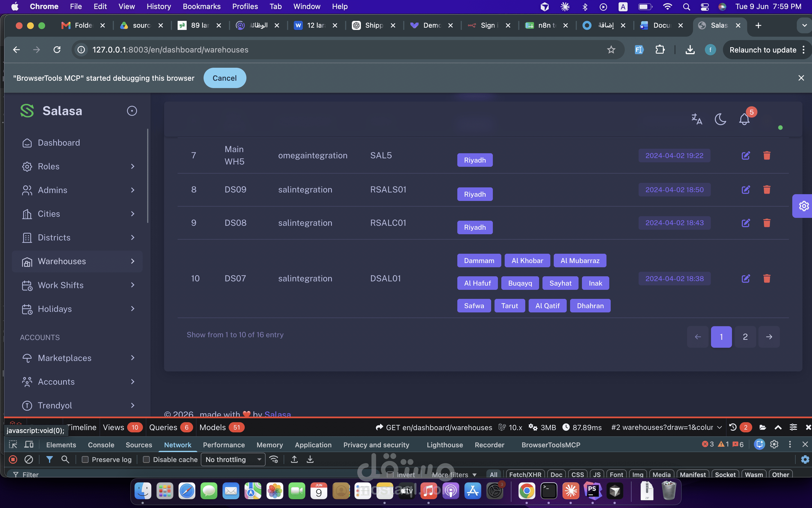Delete the DS08 warehouse row
The height and width of the screenshot is (508, 812).
(767, 223)
